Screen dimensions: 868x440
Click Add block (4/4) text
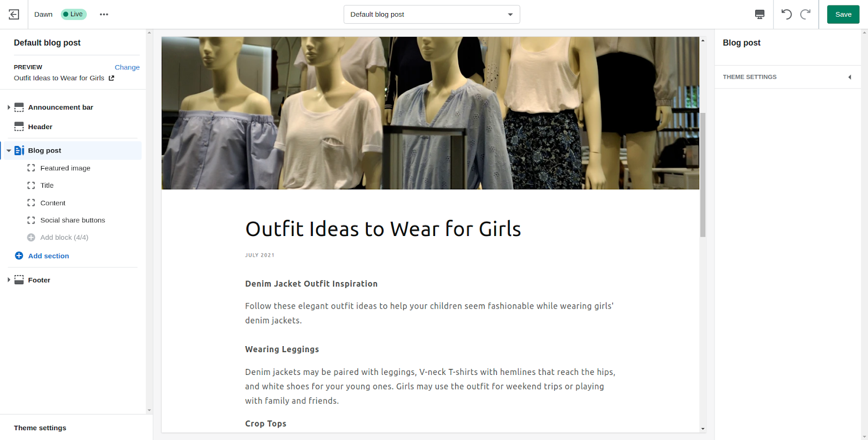tap(64, 238)
